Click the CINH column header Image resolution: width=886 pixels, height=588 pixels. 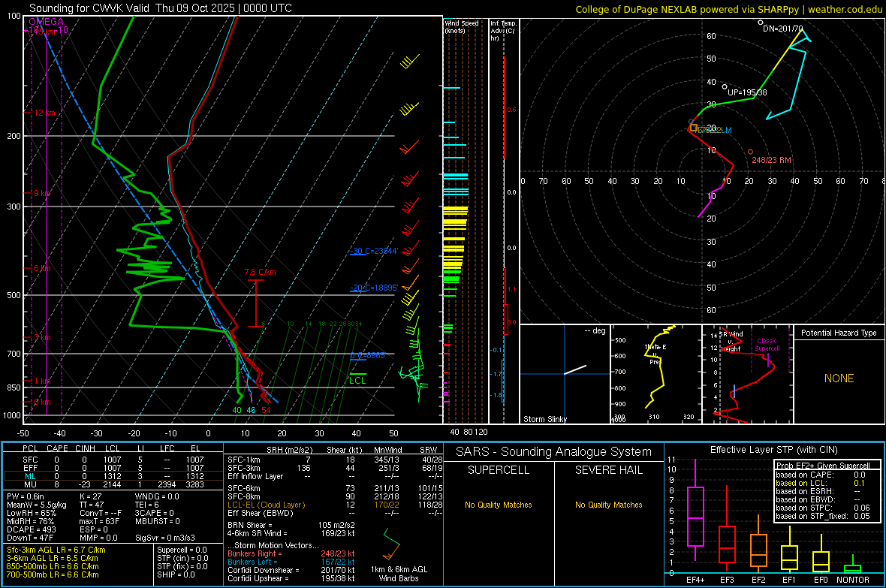click(x=85, y=448)
